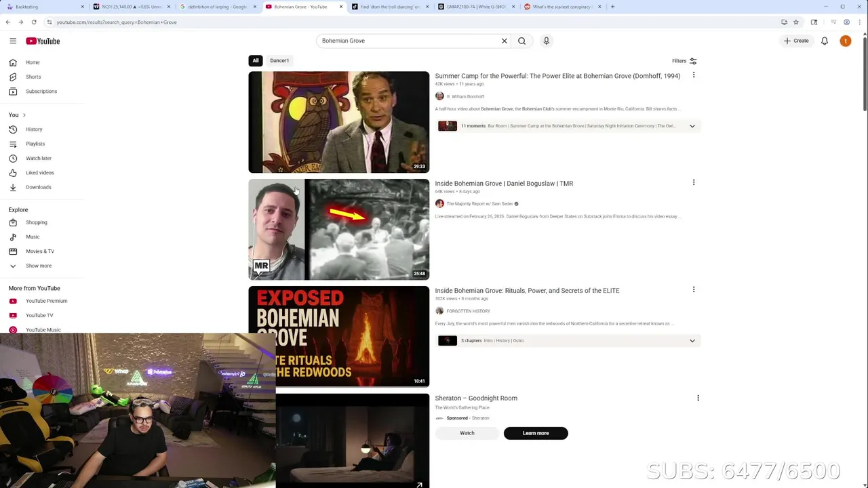Select the All filter chip
This screenshot has height=488, width=868.
tap(256, 60)
